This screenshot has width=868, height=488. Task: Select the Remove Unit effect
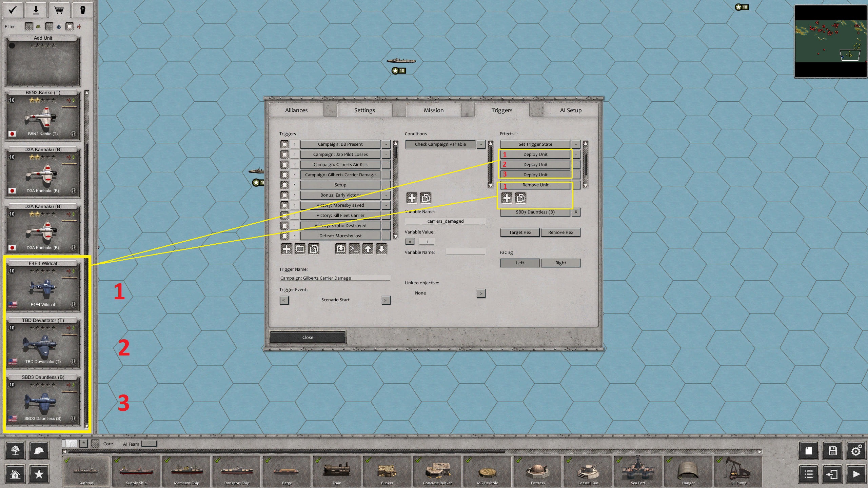(x=535, y=185)
